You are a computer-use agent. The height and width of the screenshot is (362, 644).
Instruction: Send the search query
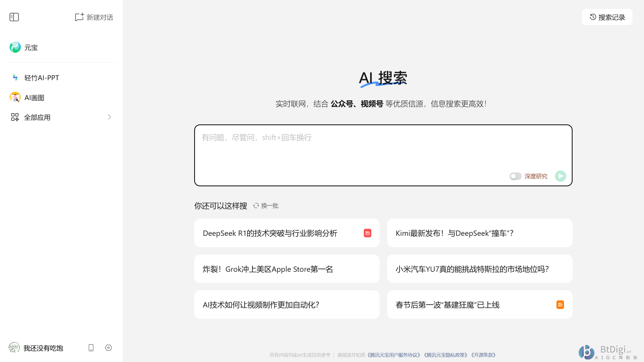click(560, 176)
